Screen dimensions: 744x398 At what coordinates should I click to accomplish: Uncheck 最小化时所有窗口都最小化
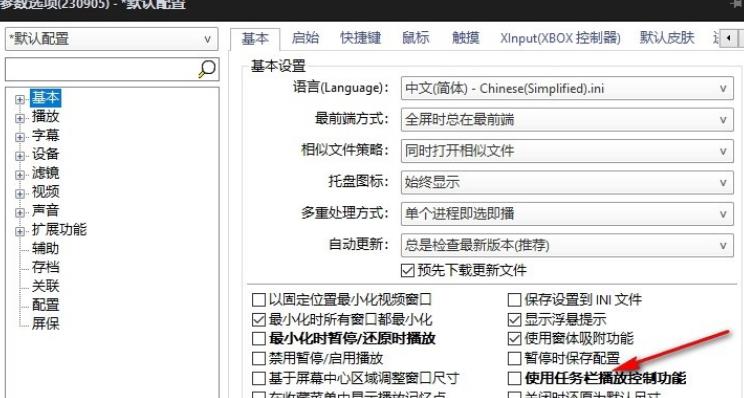259,319
